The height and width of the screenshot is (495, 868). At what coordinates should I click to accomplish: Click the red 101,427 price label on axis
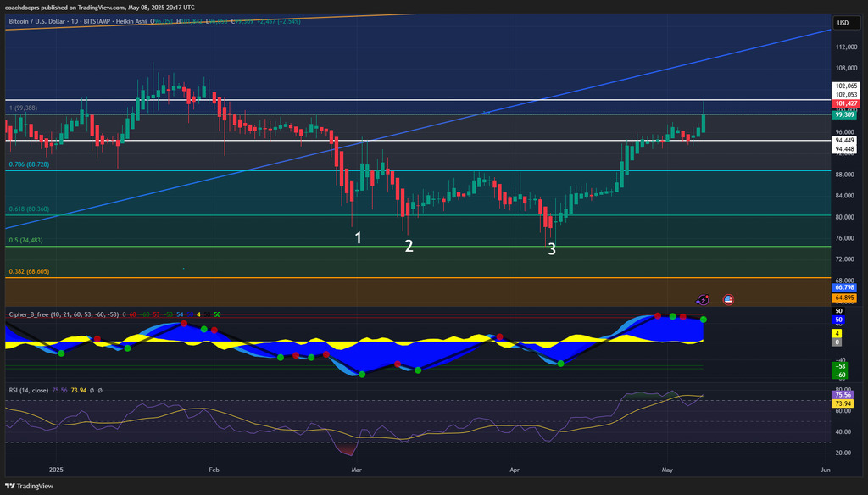[x=846, y=103]
